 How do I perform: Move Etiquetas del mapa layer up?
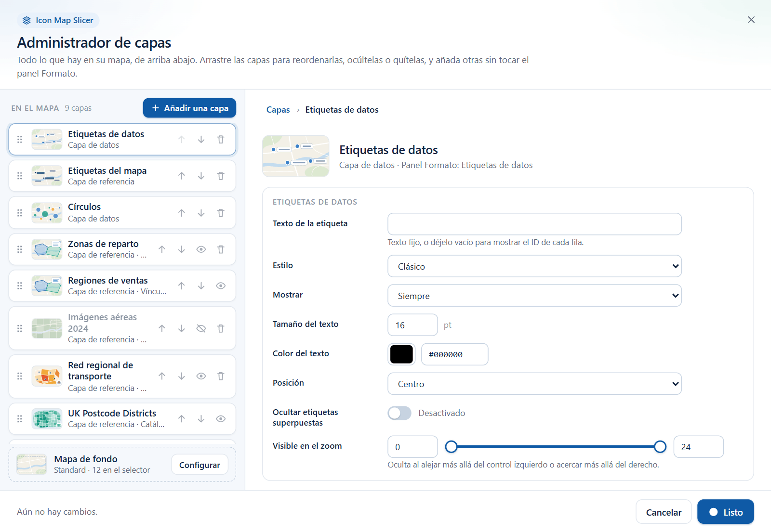182,176
